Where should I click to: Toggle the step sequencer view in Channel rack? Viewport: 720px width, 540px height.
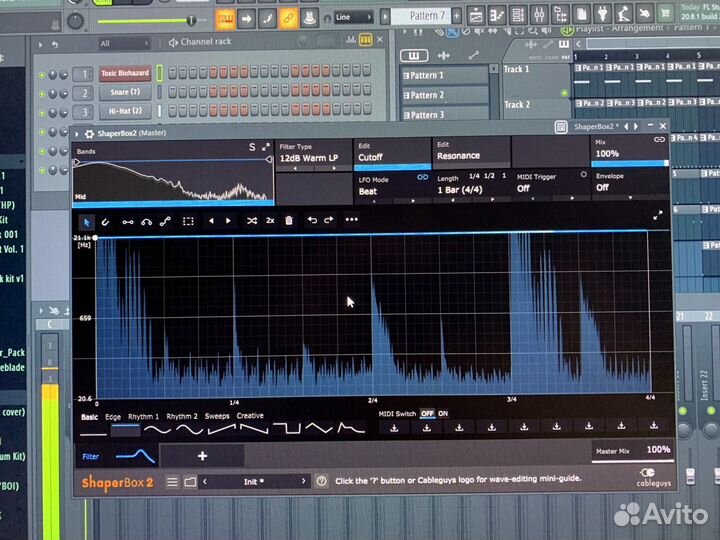coord(366,40)
